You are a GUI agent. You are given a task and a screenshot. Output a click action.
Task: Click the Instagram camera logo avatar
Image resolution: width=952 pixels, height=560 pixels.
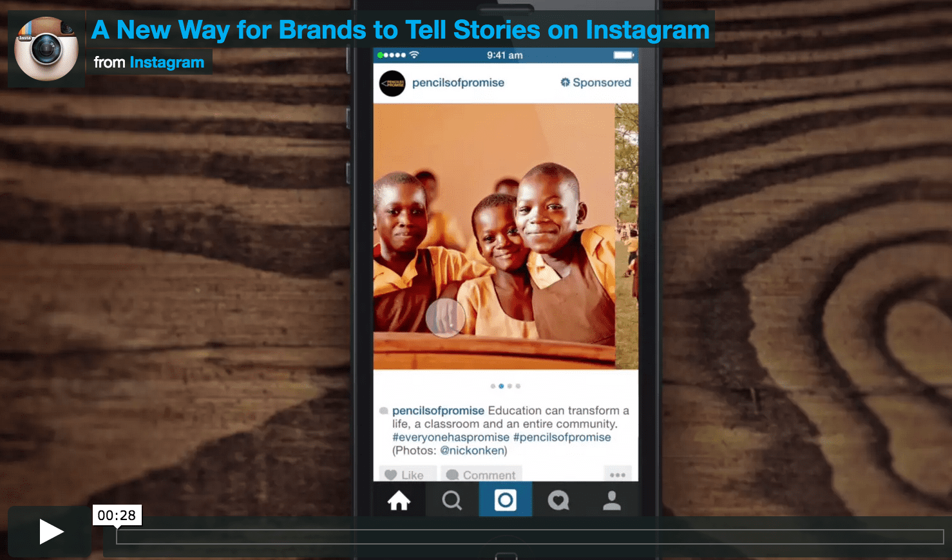(x=46, y=49)
